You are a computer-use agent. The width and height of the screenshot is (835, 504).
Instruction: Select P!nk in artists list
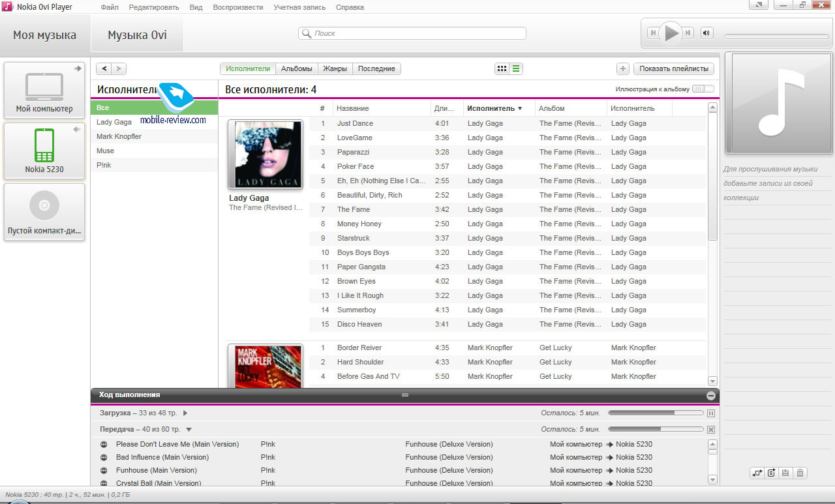coord(154,165)
